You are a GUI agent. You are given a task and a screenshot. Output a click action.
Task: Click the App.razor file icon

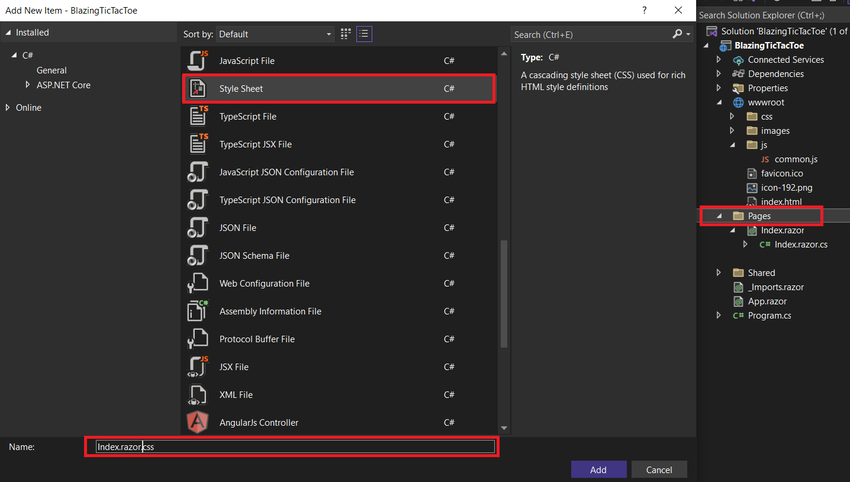[738, 301]
